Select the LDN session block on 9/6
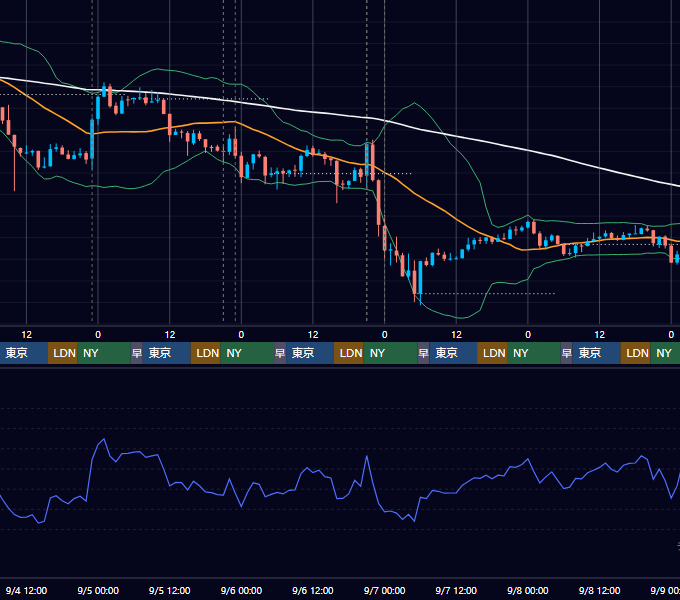 349,353
